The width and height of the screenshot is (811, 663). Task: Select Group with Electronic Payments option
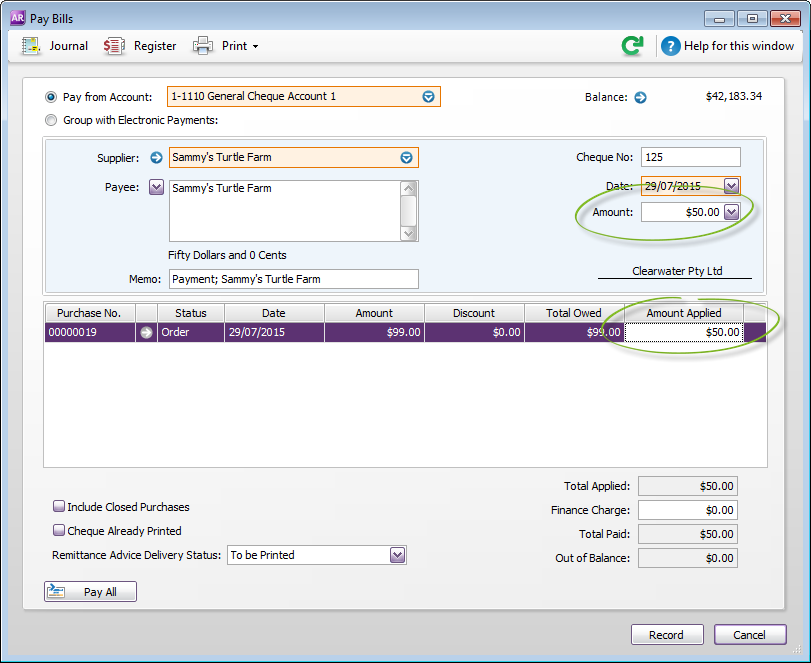point(52,121)
